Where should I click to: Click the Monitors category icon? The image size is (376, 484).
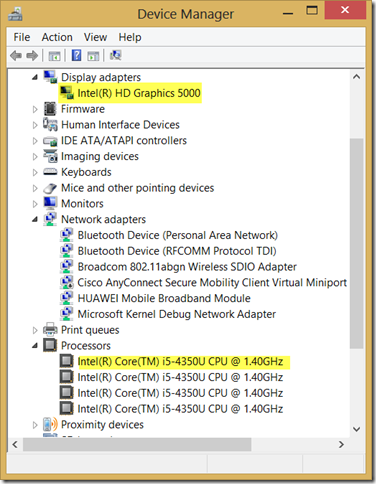pos(50,203)
